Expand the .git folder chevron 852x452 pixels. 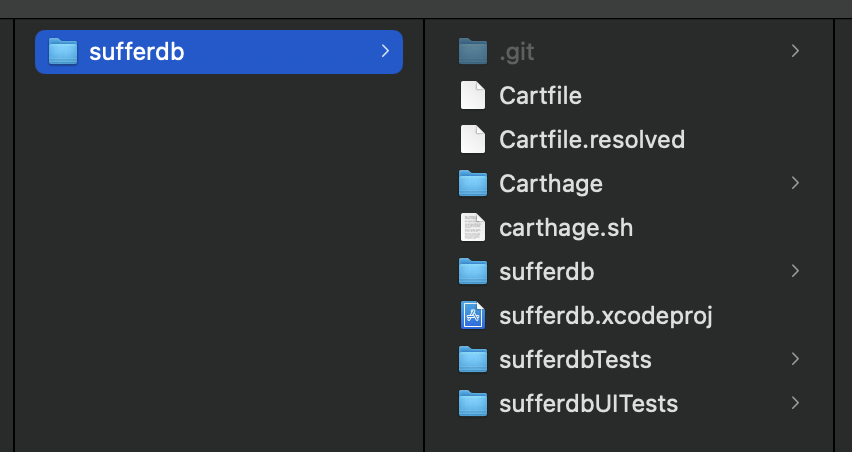(x=795, y=51)
